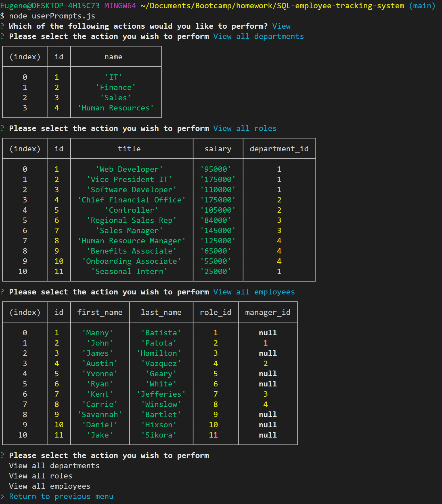This screenshot has height=504, width=442.
Task: Click the 'Jefferies' last name cell
Action: click(161, 394)
